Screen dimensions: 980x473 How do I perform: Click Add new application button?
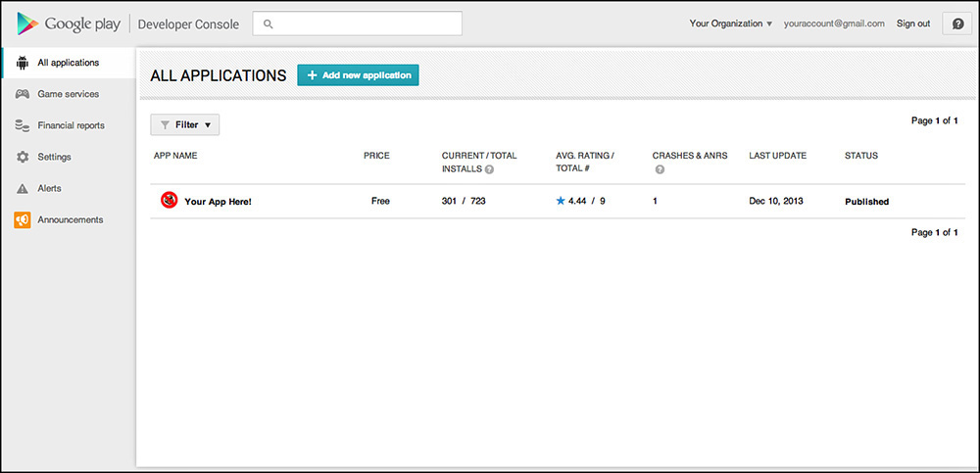(358, 75)
